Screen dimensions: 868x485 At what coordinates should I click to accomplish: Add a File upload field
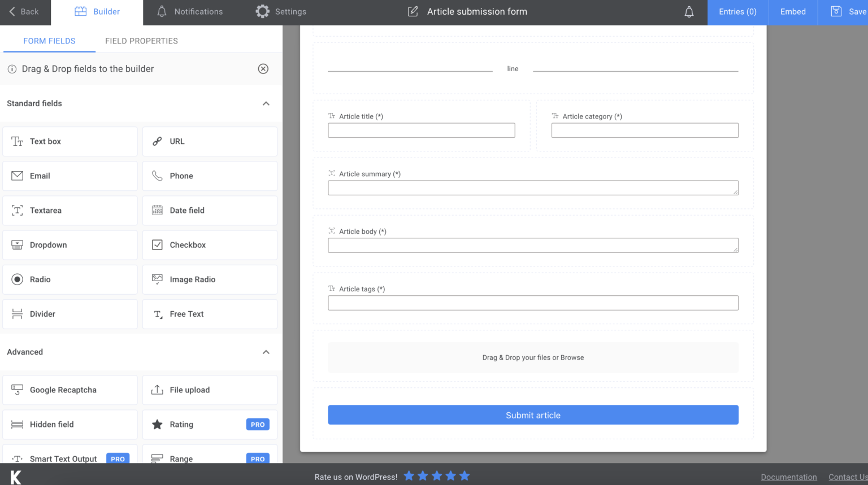click(210, 390)
